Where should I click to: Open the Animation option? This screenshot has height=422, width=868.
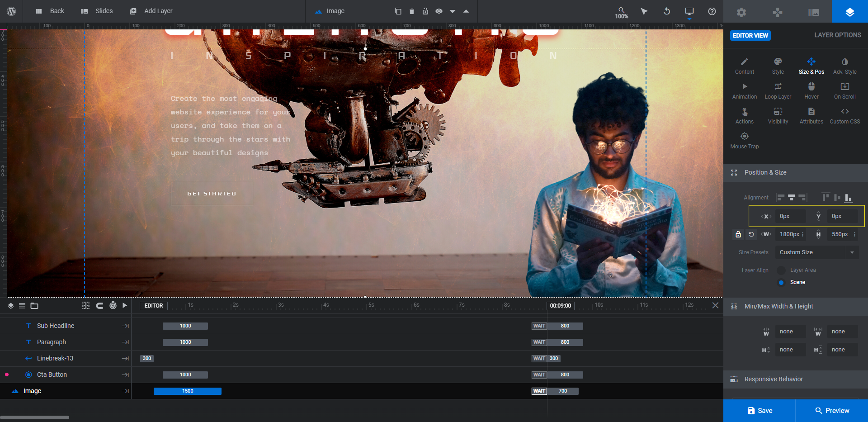(x=745, y=91)
